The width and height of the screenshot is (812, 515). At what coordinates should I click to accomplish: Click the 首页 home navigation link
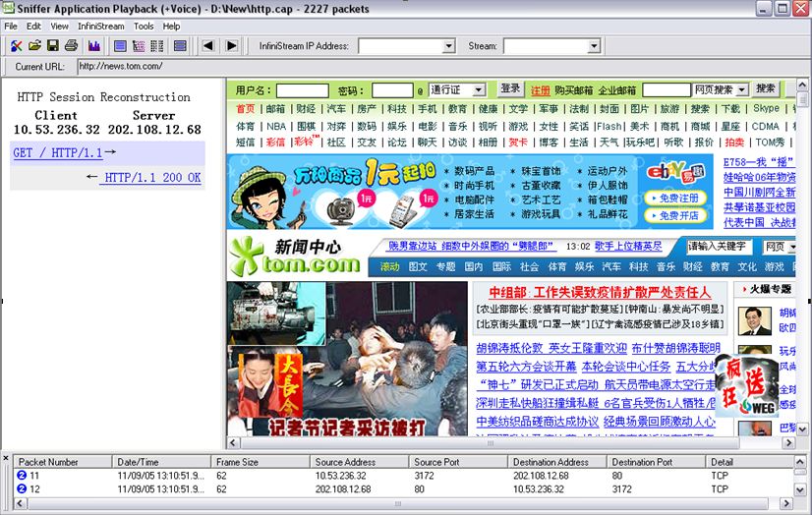tap(246, 109)
